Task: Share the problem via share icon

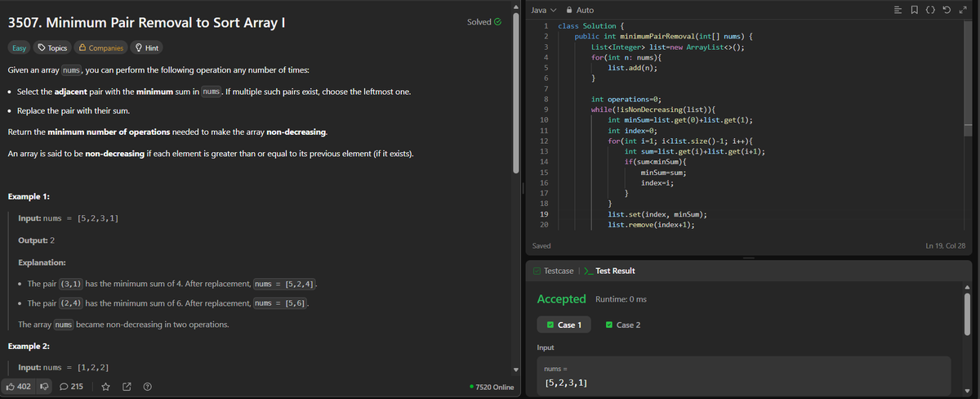Action: pyautogui.click(x=127, y=387)
